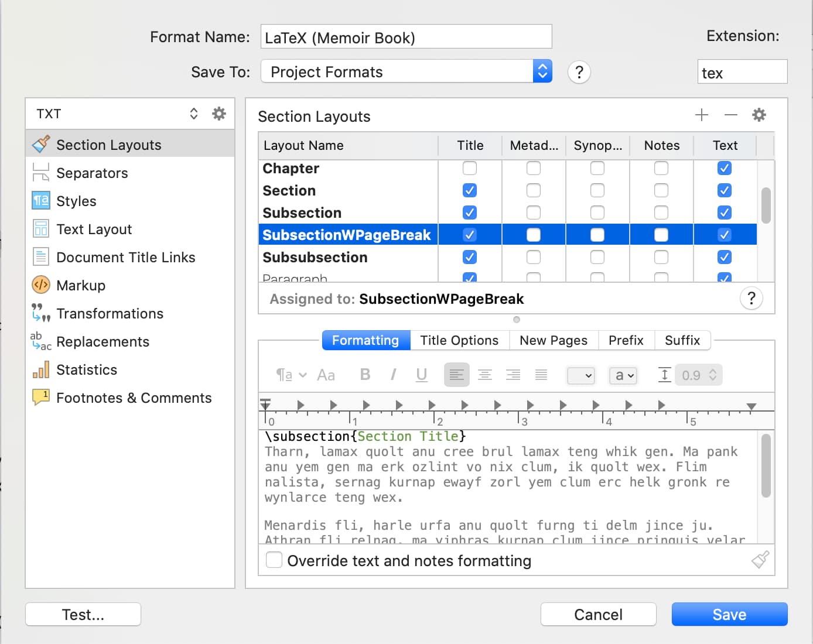This screenshot has height=644, width=813.
Task: Toggle italic formatting
Action: tap(393, 375)
